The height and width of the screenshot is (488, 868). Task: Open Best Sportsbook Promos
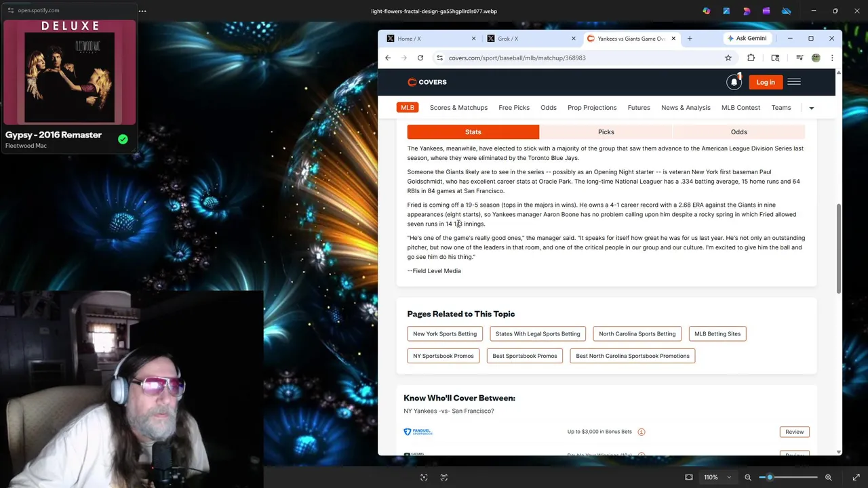[x=525, y=356]
